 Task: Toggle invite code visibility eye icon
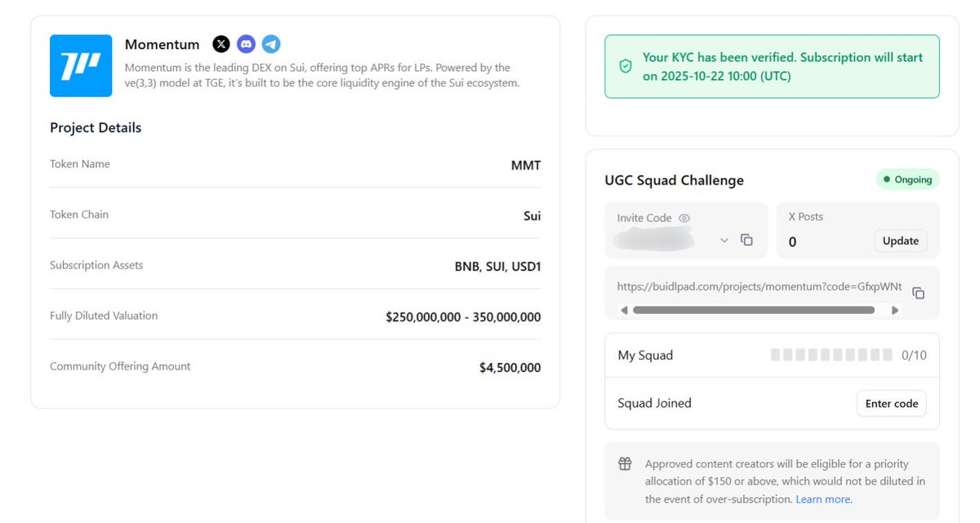(x=684, y=218)
